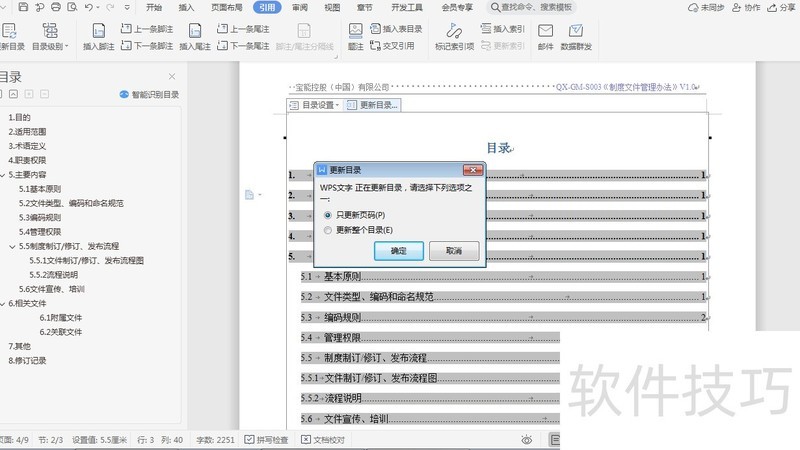Switch to 页面布局 ribbon tab

227,7
